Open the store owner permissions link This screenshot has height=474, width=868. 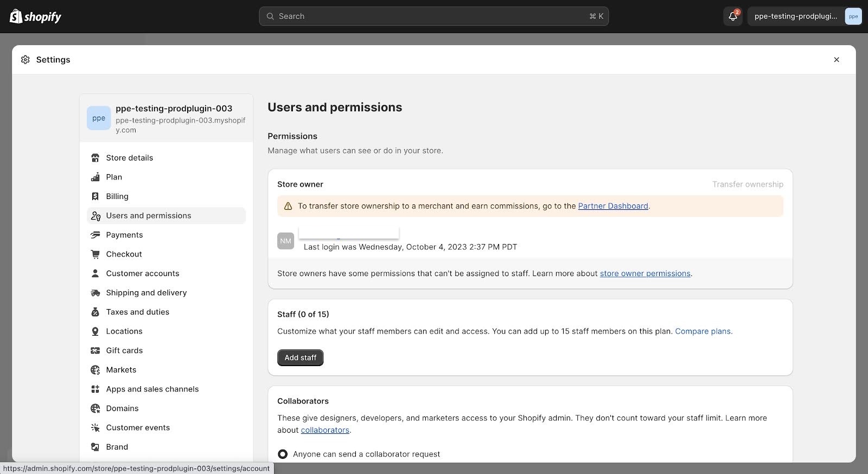pyautogui.click(x=644, y=274)
